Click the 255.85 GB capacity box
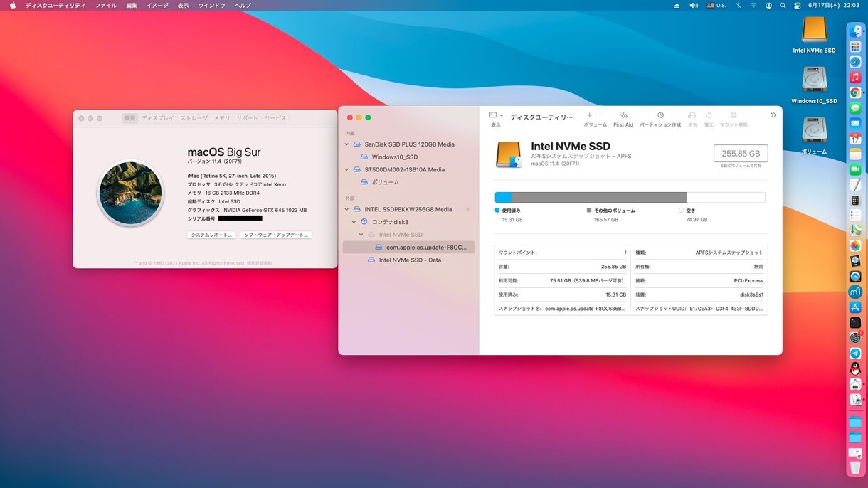The image size is (868, 488). (x=741, y=153)
